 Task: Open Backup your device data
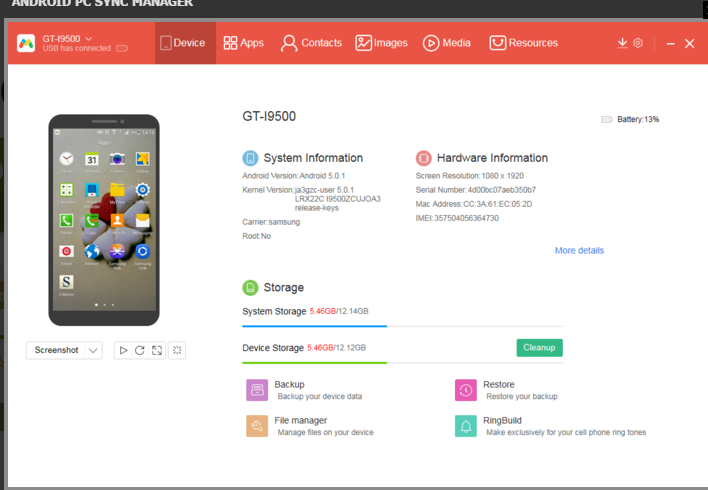click(x=305, y=390)
